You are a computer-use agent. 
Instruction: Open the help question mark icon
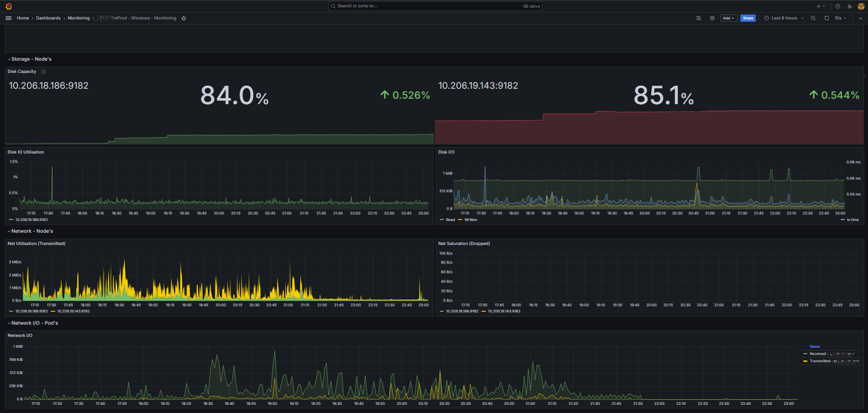pyautogui.click(x=838, y=6)
